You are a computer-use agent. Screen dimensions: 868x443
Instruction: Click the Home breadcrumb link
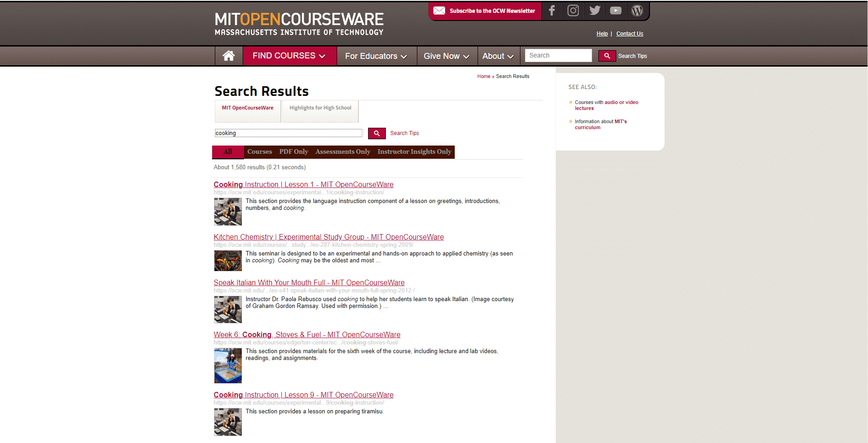point(483,76)
